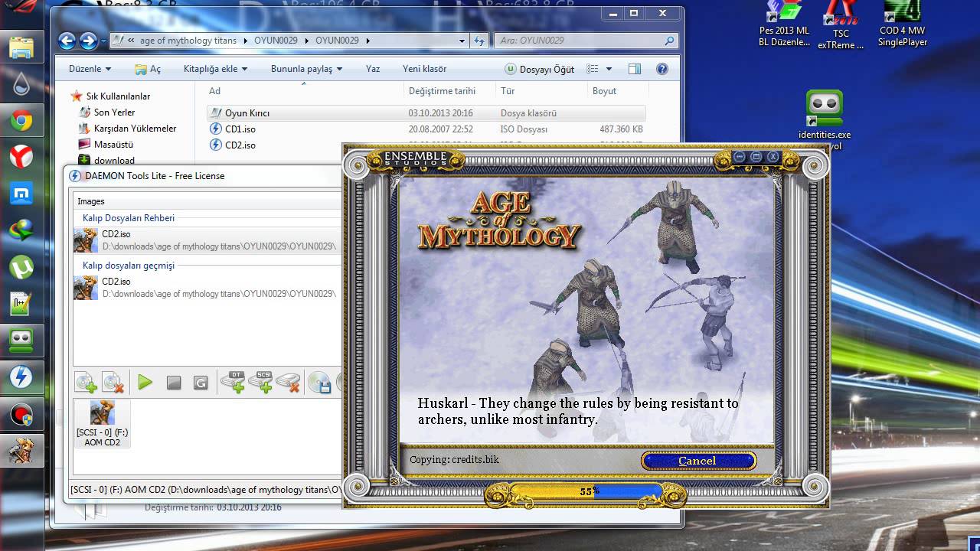Open Explorer help question-mark icon
Viewport: 980px width, 551px height.
(x=662, y=69)
